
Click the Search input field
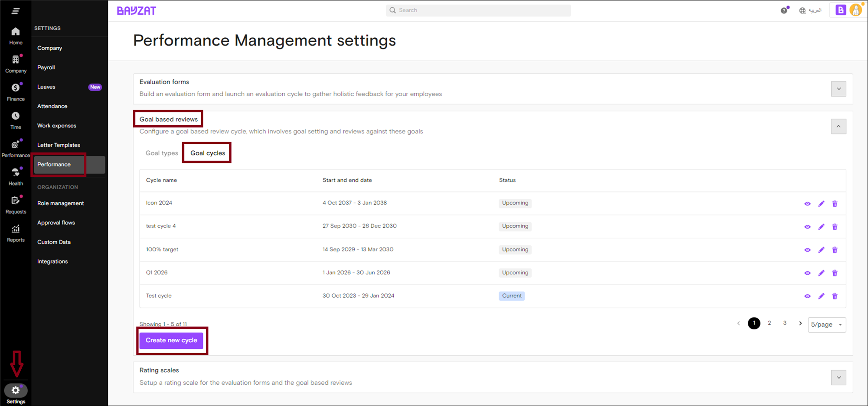point(478,10)
